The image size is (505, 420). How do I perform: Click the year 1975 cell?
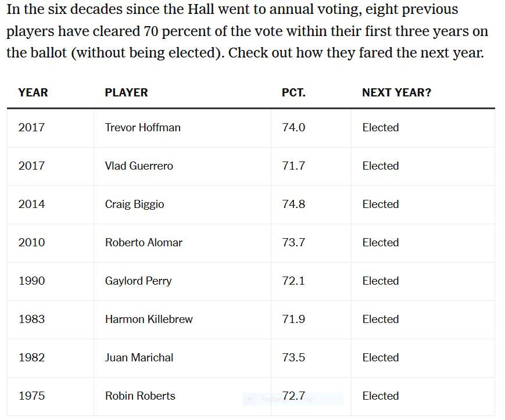click(x=31, y=396)
